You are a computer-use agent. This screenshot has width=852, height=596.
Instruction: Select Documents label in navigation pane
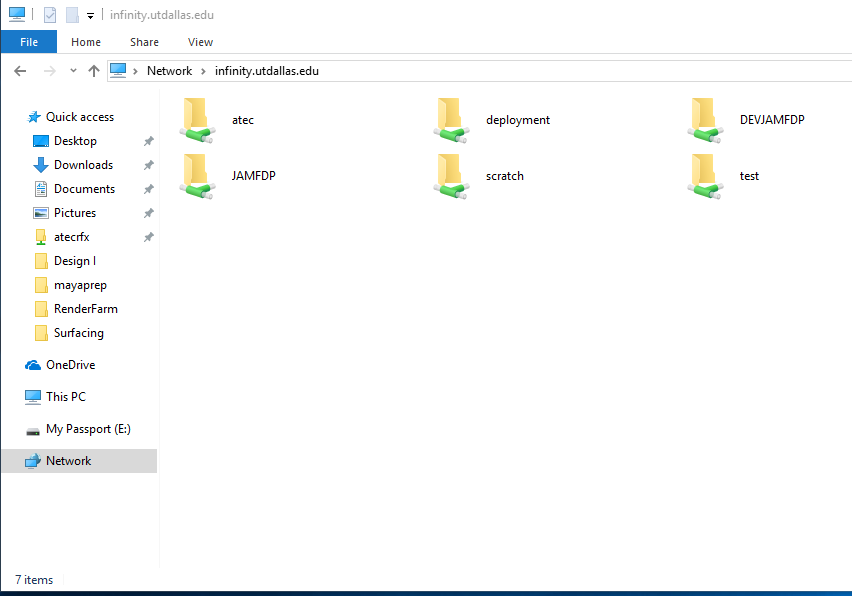point(85,189)
